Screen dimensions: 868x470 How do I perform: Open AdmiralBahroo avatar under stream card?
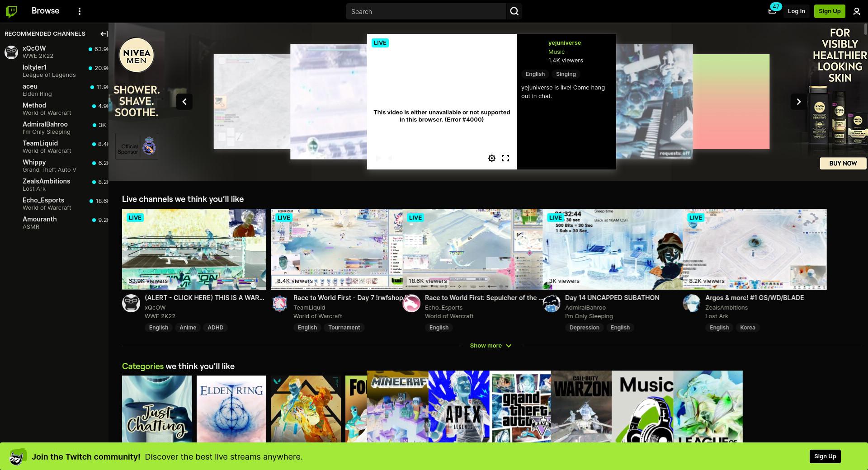(552, 303)
